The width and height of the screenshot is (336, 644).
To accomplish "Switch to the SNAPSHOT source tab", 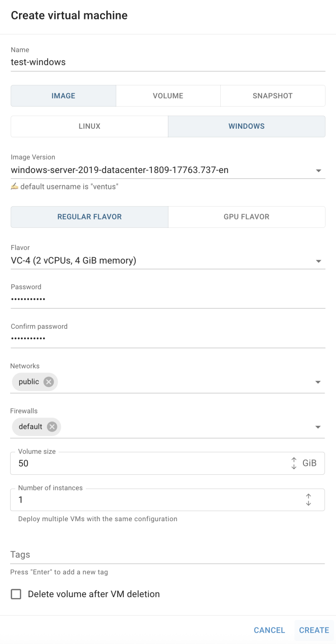I will [x=273, y=96].
